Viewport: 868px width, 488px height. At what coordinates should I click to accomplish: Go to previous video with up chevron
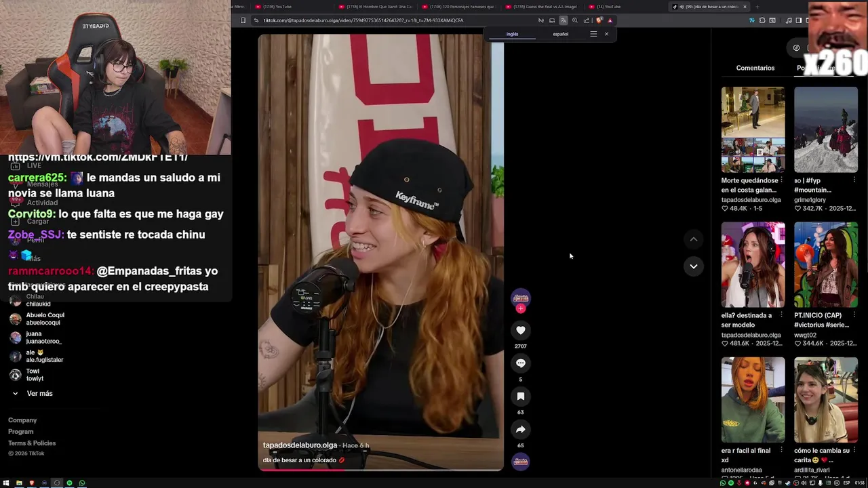click(x=693, y=239)
